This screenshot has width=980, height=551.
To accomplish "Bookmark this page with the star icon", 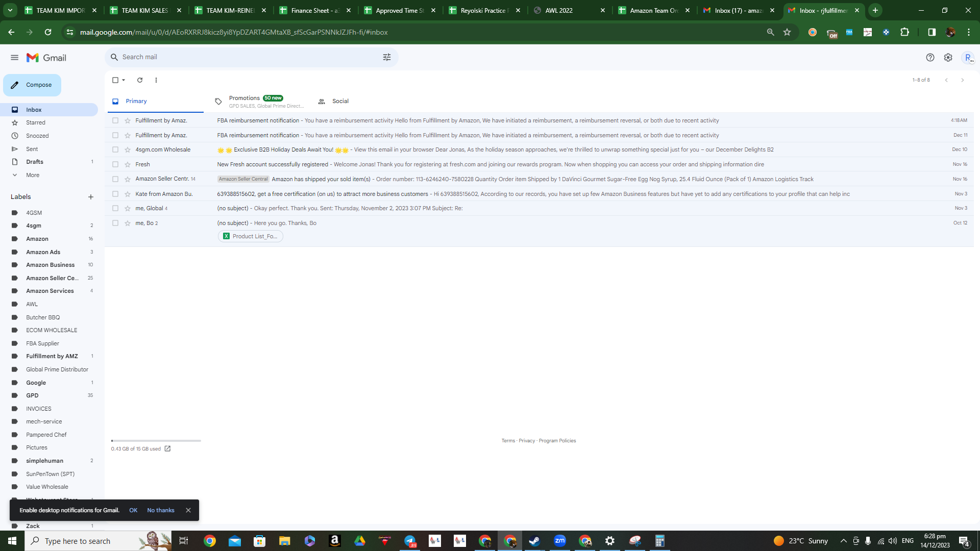I will click(787, 32).
